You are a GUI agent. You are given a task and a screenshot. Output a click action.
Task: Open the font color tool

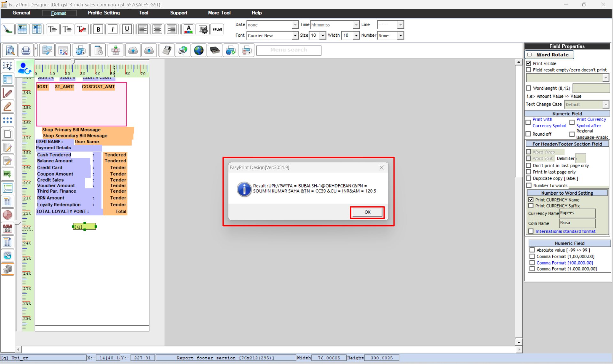coord(188,29)
